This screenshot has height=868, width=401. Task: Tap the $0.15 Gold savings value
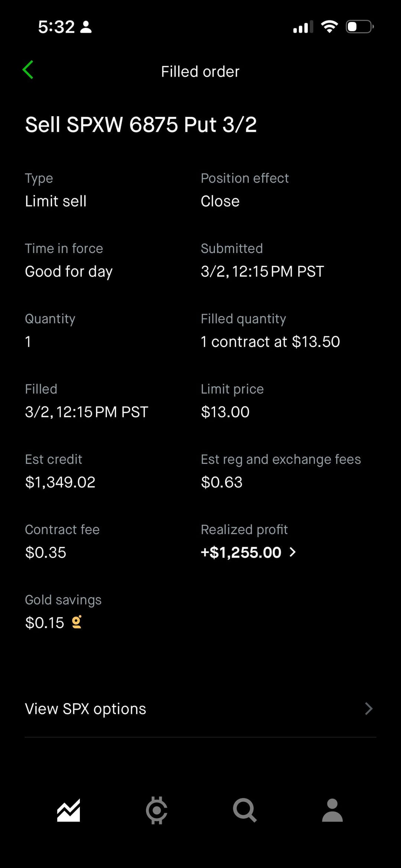[x=45, y=622]
